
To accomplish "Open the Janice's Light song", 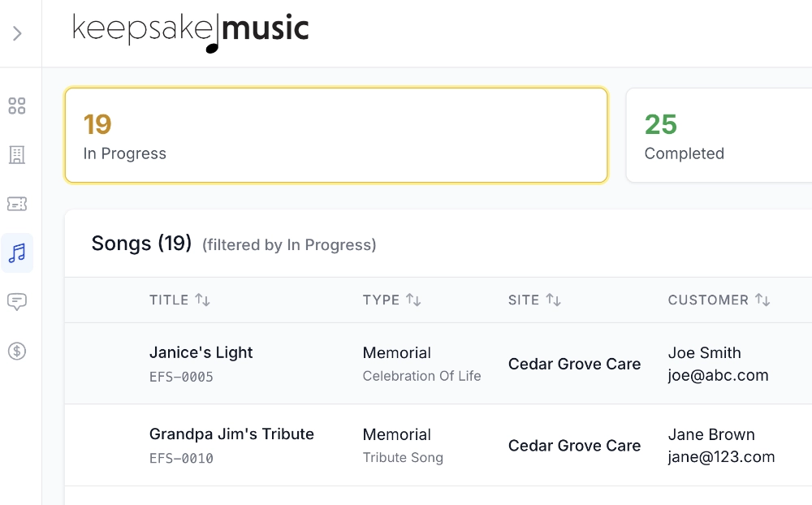I will coord(201,352).
